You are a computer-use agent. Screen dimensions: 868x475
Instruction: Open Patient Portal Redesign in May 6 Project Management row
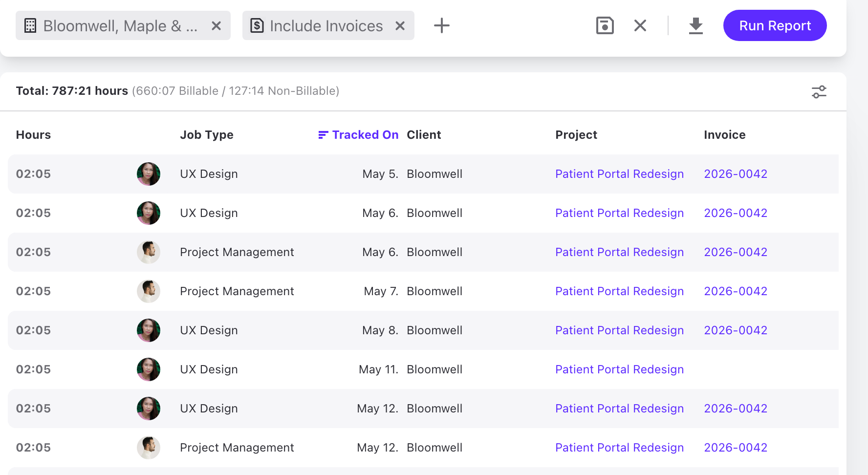[x=619, y=252]
